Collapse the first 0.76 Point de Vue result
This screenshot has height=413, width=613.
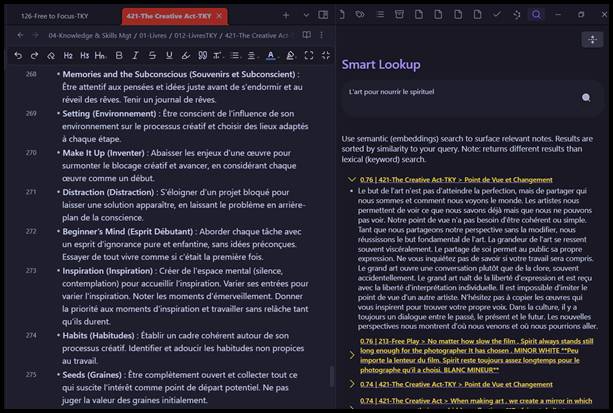351,179
